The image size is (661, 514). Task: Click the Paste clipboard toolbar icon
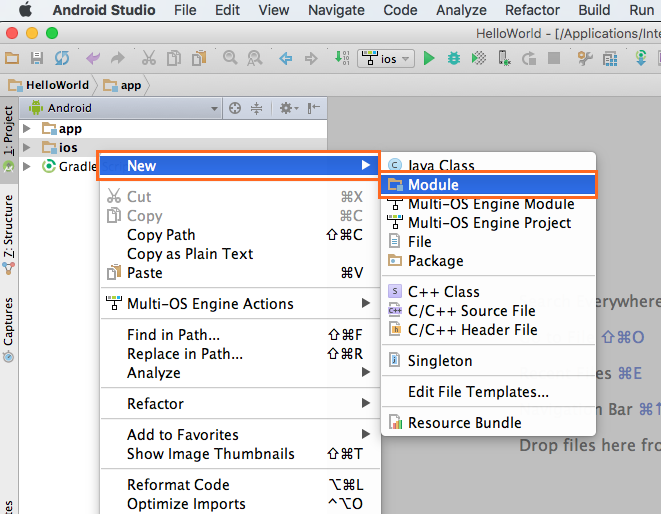pyautogui.click(x=199, y=58)
